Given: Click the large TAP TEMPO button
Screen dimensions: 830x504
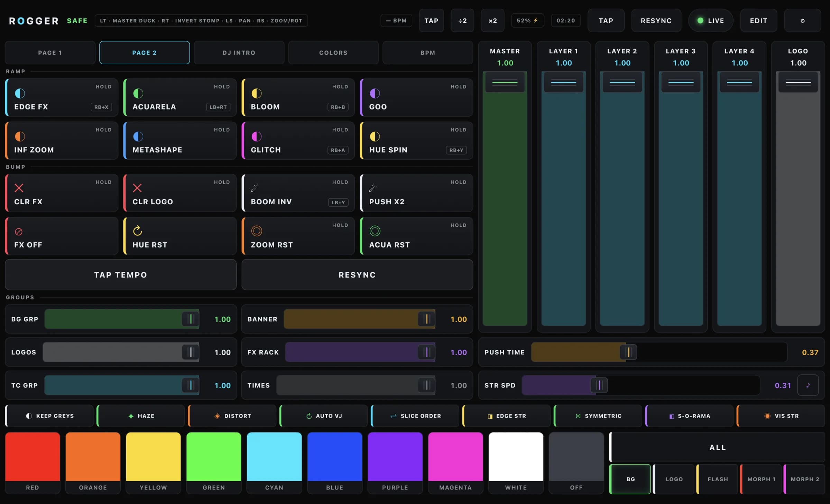Looking at the screenshot, I should (121, 275).
